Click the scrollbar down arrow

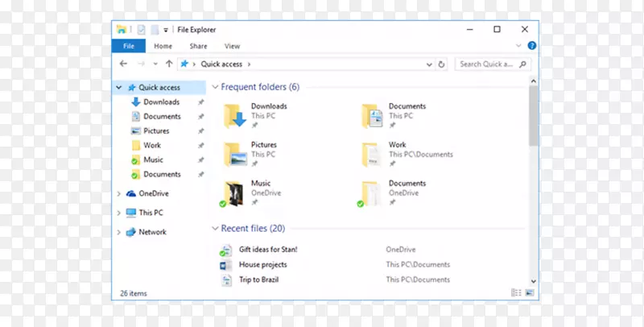[534, 281]
